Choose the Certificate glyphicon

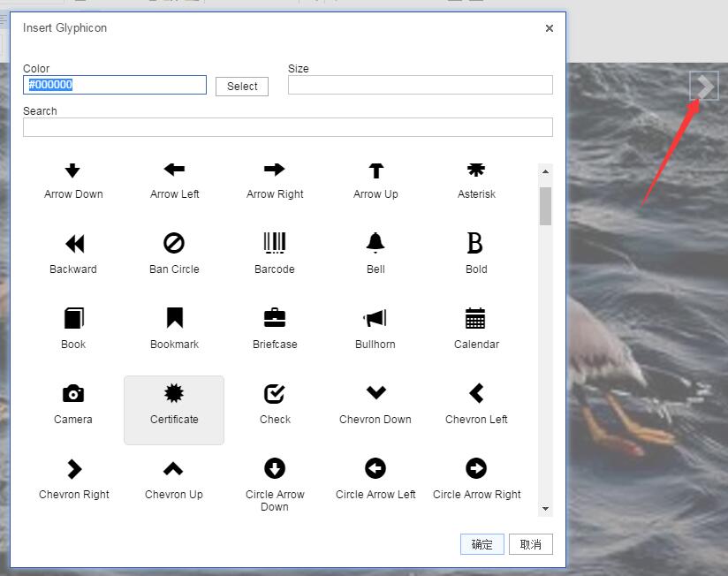[x=174, y=410]
